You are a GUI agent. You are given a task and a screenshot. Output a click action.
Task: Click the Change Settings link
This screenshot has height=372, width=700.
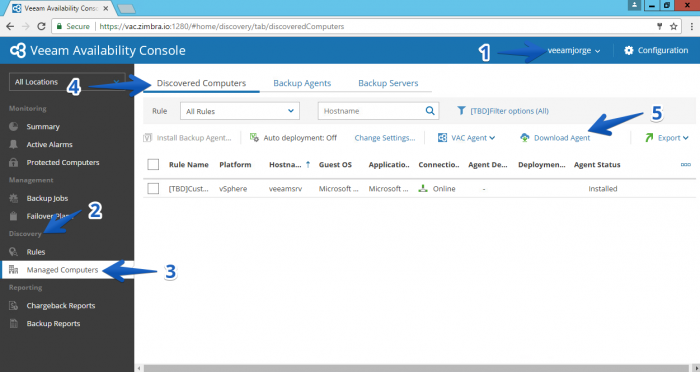tap(385, 138)
